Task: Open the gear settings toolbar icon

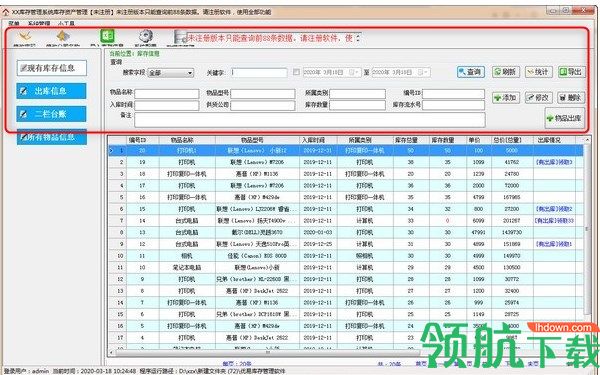Action: click(x=146, y=36)
